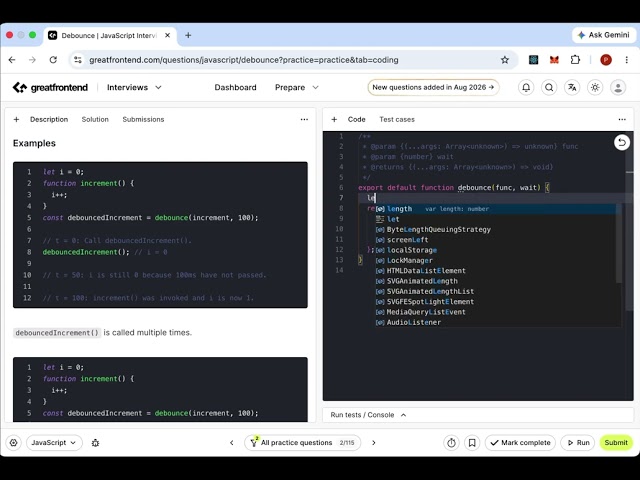Go back with the browser back arrow
The width and height of the screenshot is (640, 480).
[x=12, y=60]
